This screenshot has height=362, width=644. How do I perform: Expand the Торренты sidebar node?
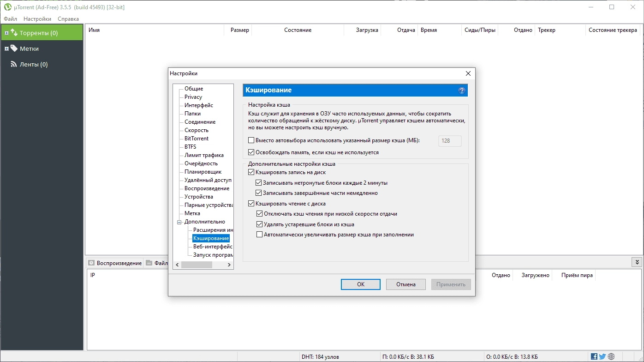pyautogui.click(x=6, y=33)
